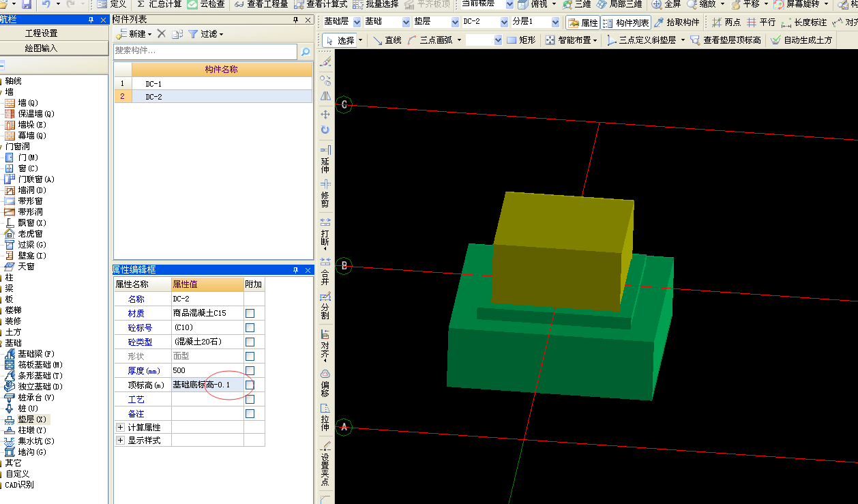Open the 垫层 type dropdown
The image size is (858, 504).
(456, 22)
